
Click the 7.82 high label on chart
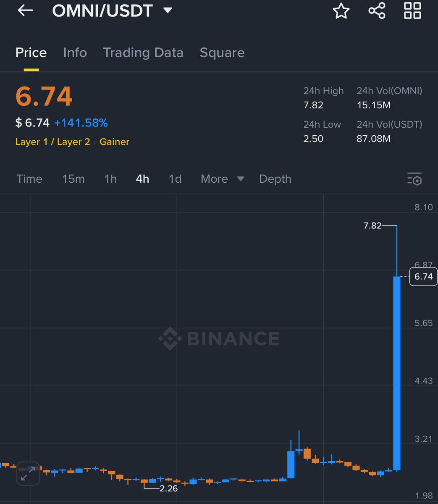(372, 226)
